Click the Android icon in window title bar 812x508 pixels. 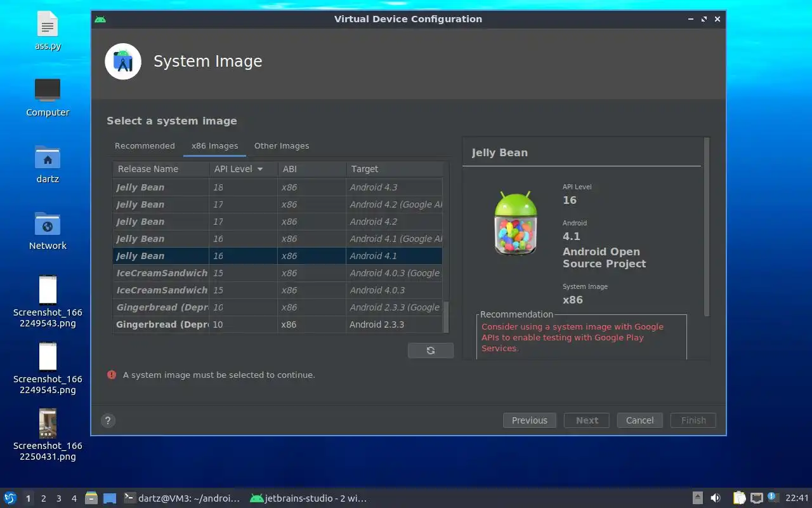100,19
